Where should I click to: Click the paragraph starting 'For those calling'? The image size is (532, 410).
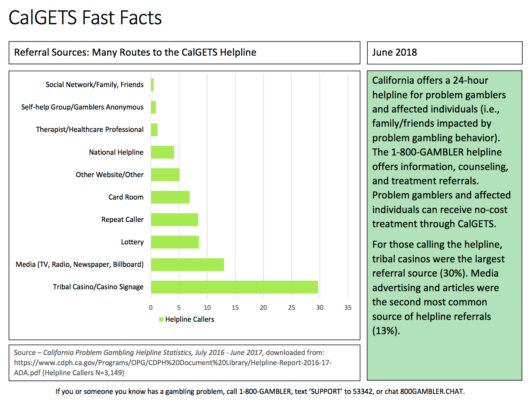[x=438, y=287]
